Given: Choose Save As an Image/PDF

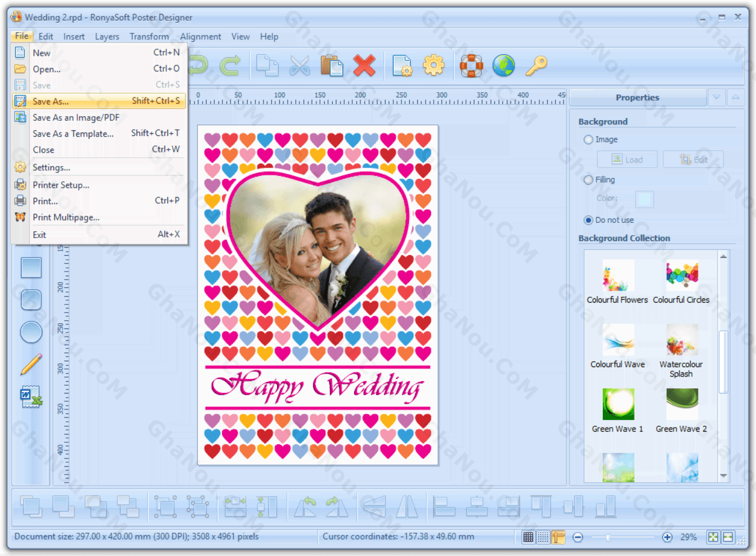Looking at the screenshot, I should point(99,117).
